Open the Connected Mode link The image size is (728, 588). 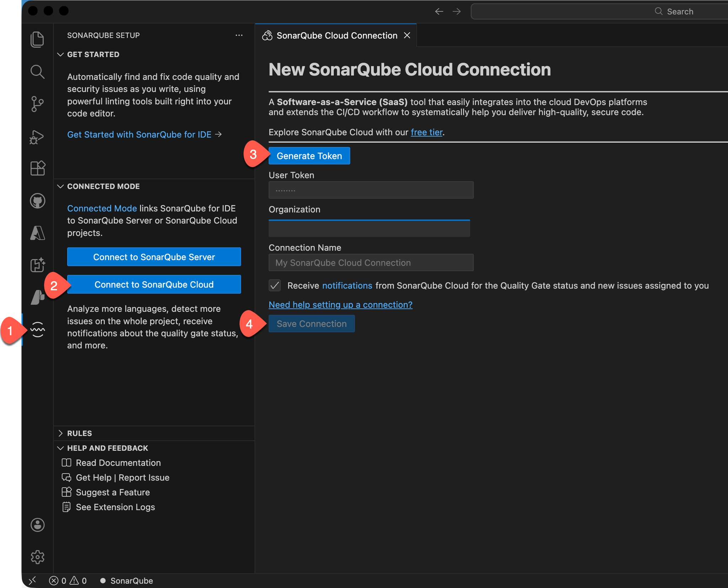tap(102, 208)
